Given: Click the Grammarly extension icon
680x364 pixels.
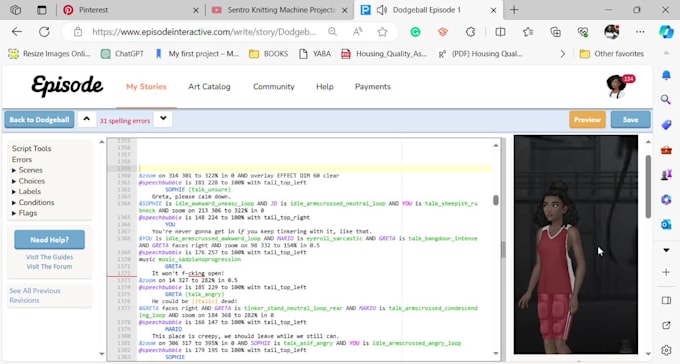Looking at the screenshot, I should pos(415,32).
